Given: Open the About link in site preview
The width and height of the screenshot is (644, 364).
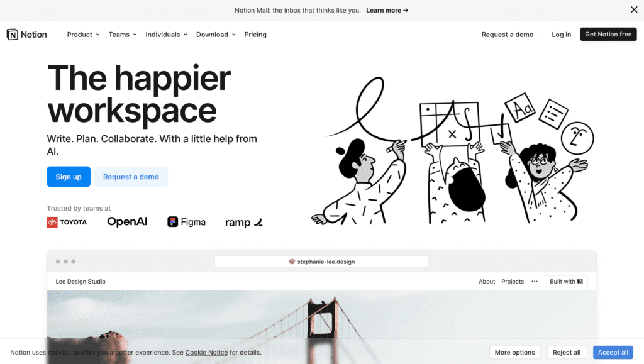Looking at the screenshot, I should pos(487,281).
